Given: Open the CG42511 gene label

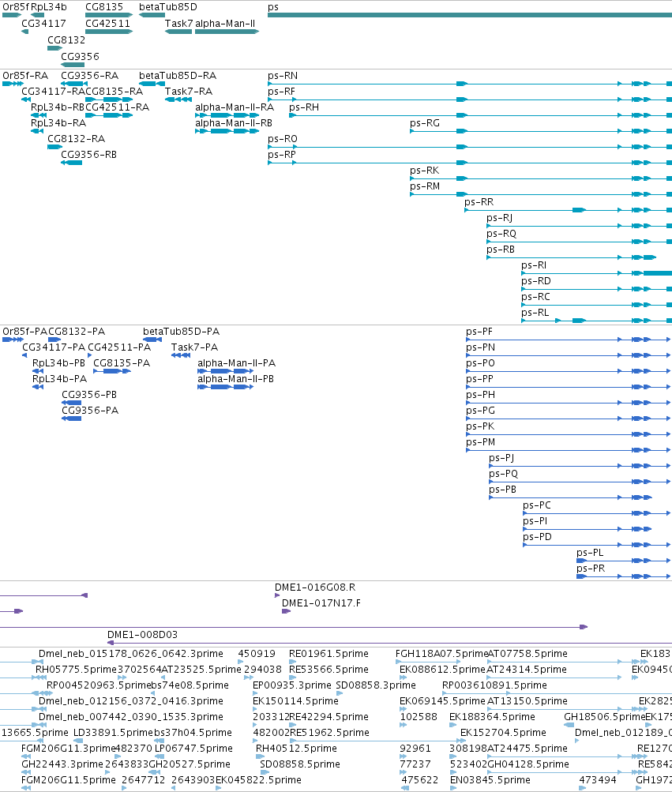Looking at the screenshot, I should 107,24.
